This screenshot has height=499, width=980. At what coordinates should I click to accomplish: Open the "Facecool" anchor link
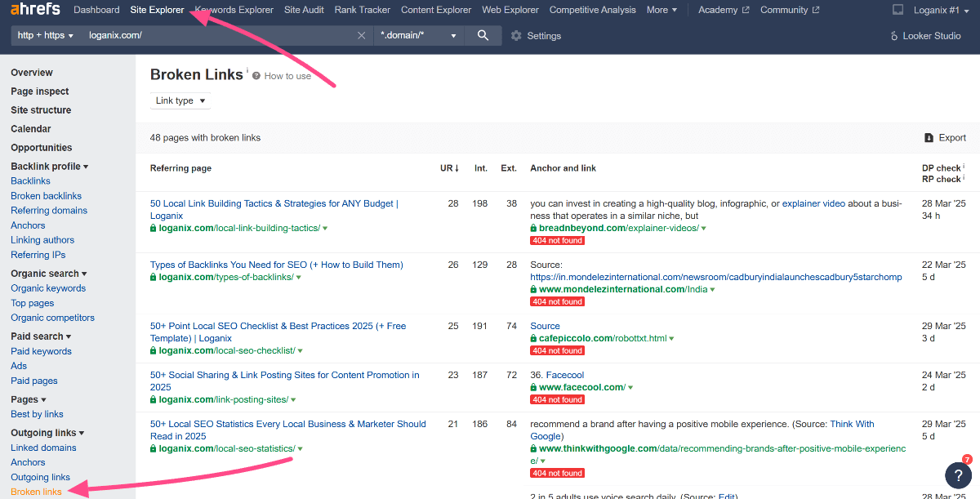pos(565,375)
